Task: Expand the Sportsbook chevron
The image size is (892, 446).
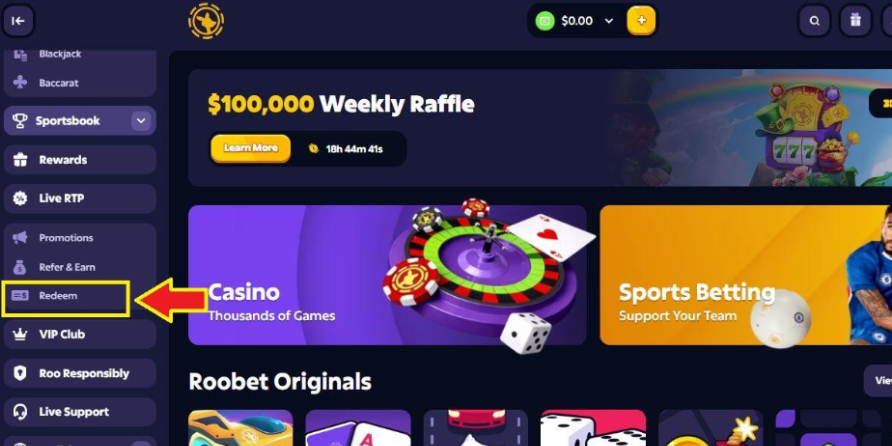Action: pyautogui.click(x=141, y=121)
